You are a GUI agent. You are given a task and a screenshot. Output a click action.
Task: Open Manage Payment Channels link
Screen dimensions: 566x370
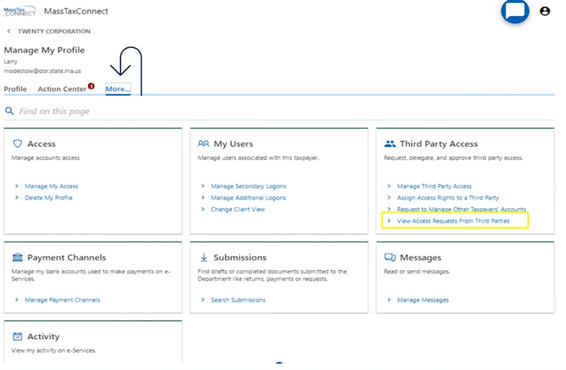pos(62,300)
